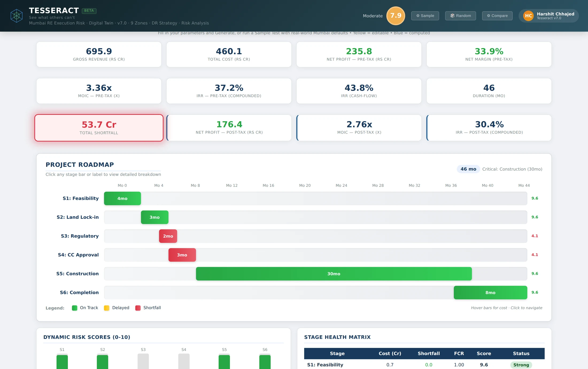Click the 2.76x MOIC Post-Tax card
The image size is (588, 369).
[x=359, y=128]
